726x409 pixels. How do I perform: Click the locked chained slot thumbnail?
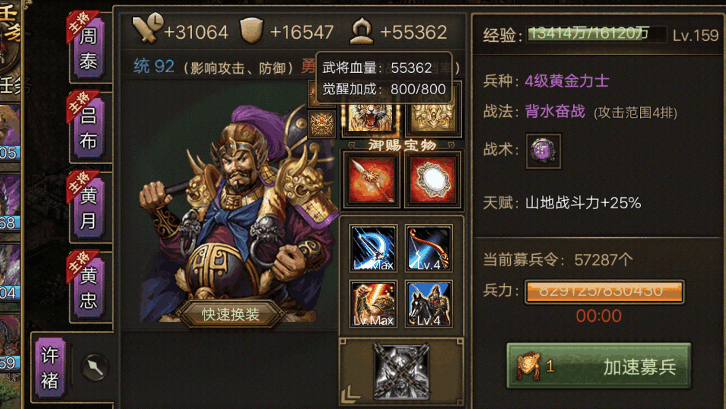(401, 371)
